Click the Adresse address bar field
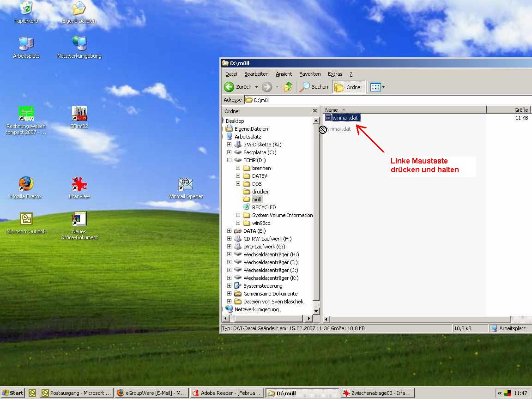The image size is (532, 399). pyautogui.click(x=383, y=100)
